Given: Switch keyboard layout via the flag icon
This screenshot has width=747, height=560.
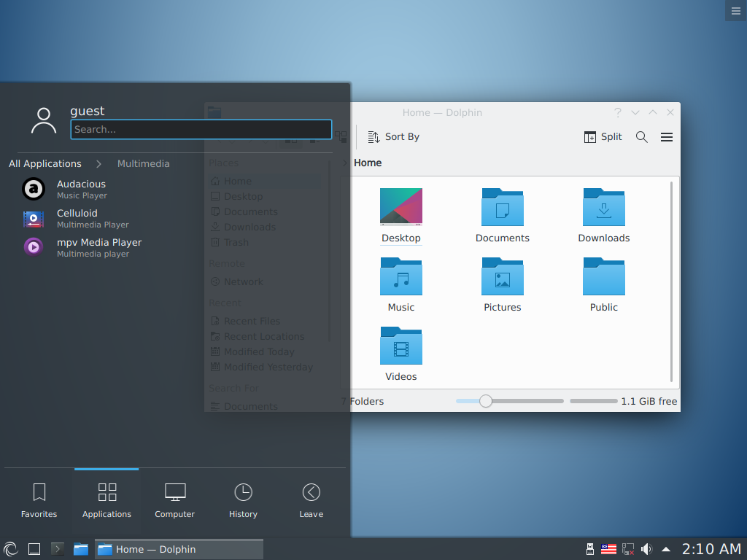Looking at the screenshot, I should 608,549.
